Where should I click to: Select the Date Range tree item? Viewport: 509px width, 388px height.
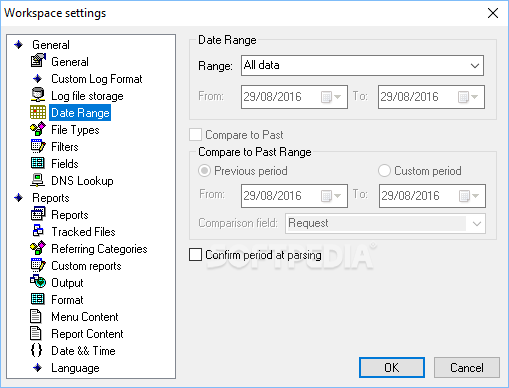click(x=80, y=113)
